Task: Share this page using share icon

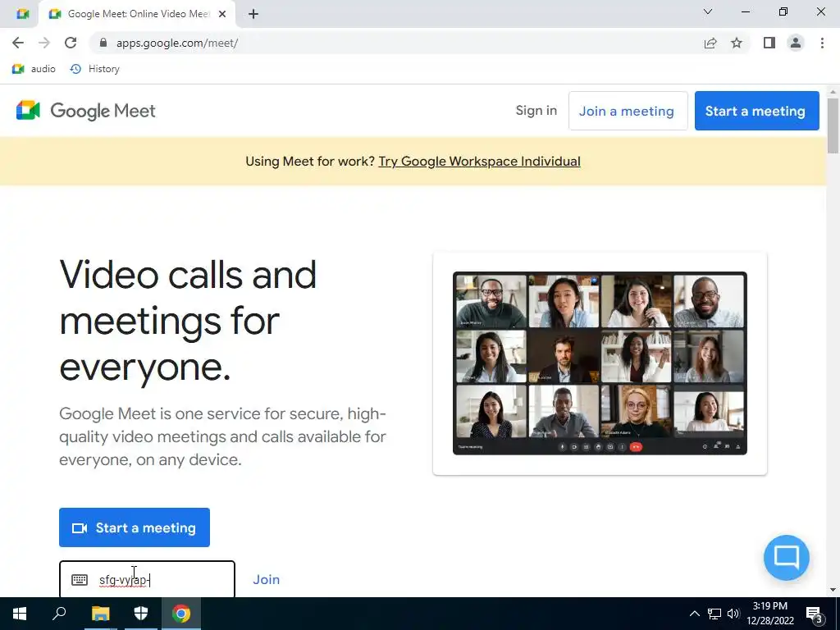Action: pyautogui.click(x=710, y=43)
